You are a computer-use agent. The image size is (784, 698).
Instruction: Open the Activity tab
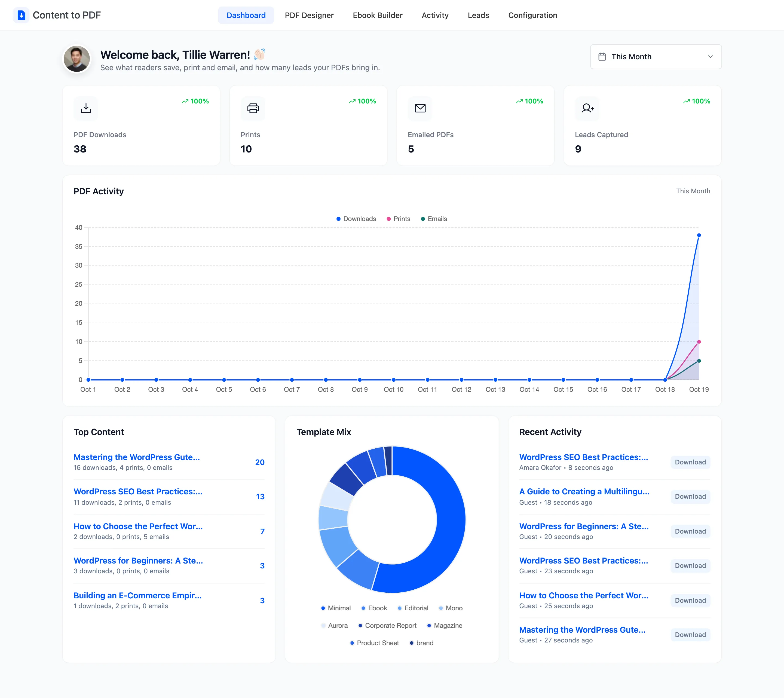pos(435,15)
